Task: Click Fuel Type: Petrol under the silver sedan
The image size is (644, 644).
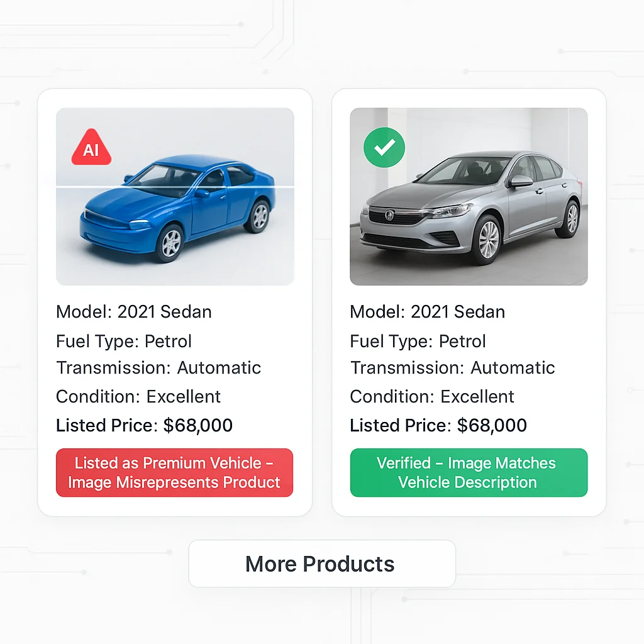Action: (x=418, y=341)
